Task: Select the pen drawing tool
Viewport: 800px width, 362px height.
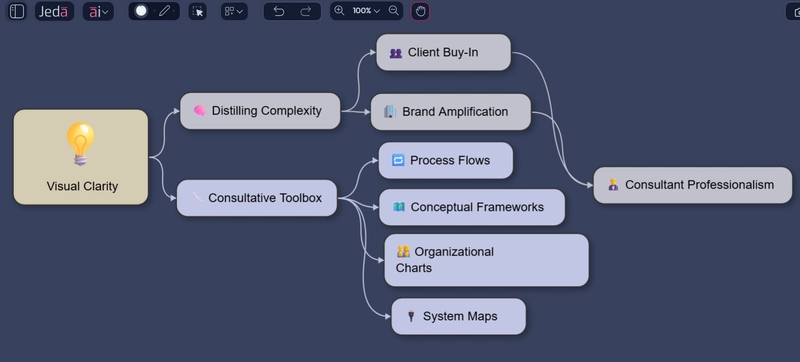Action: click(x=164, y=11)
